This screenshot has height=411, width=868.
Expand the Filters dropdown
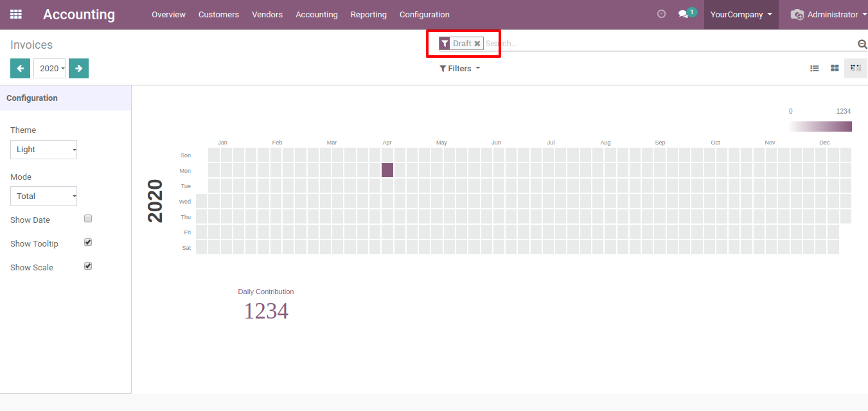point(459,68)
